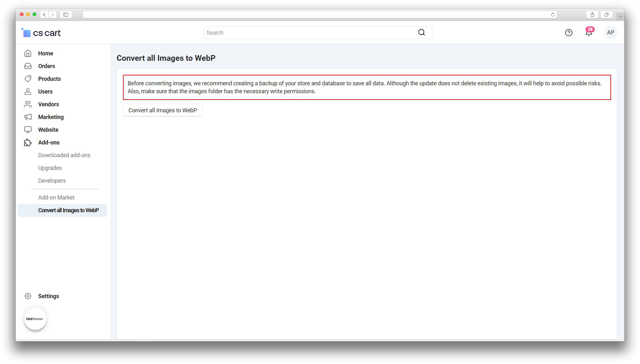Click the Orders inbox icon

click(x=28, y=66)
